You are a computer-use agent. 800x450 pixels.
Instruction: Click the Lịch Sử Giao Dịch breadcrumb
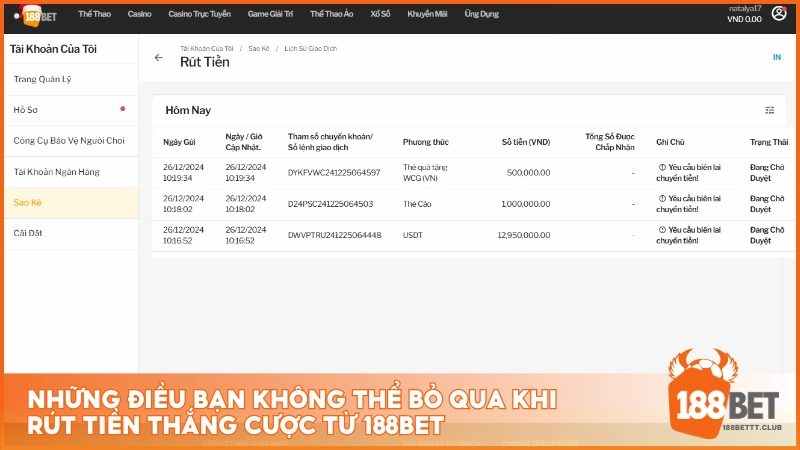[x=310, y=48]
